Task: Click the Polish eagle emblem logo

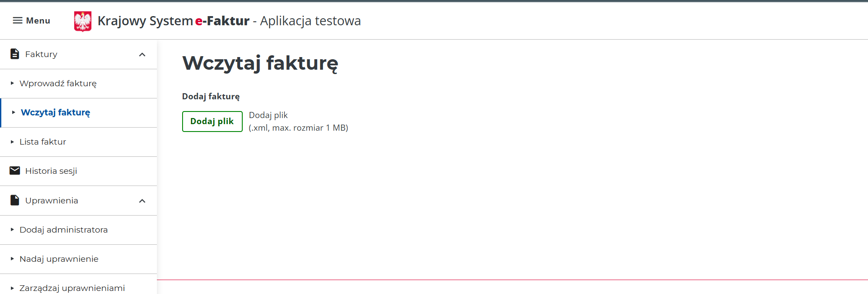Action: coord(82,20)
